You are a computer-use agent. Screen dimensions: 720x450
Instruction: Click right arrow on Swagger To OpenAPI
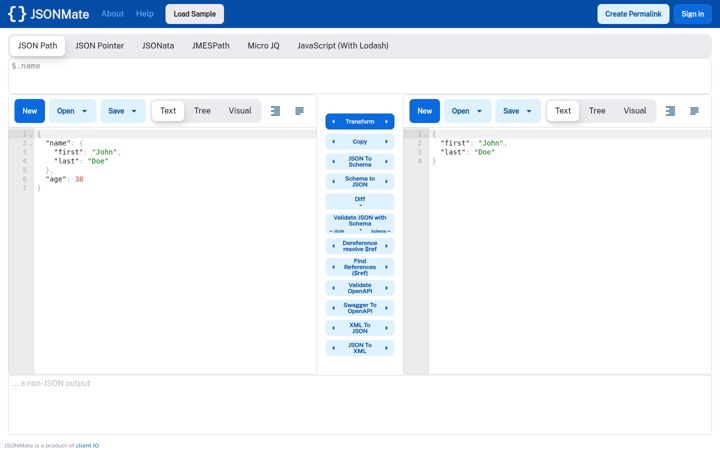pyautogui.click(x=387, y=308)
